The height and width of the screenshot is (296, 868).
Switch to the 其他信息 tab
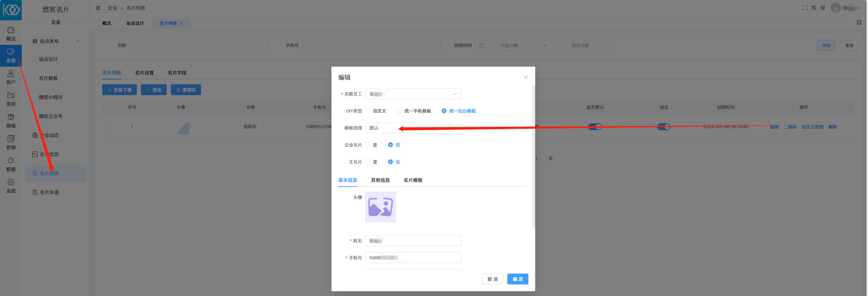(380, 180)
